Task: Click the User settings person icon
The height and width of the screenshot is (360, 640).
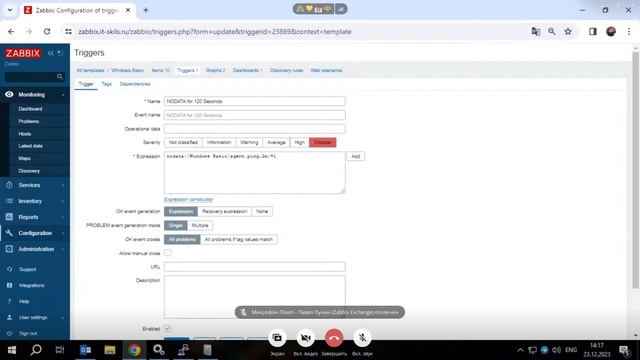Action: [x=9, y=317]
